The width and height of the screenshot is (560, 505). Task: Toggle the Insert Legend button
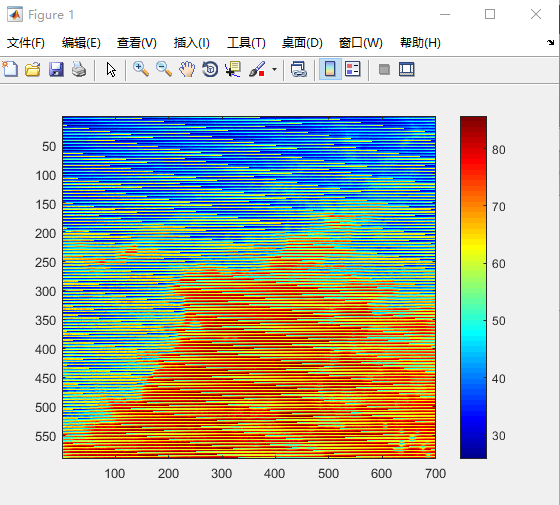pos(353,69)
